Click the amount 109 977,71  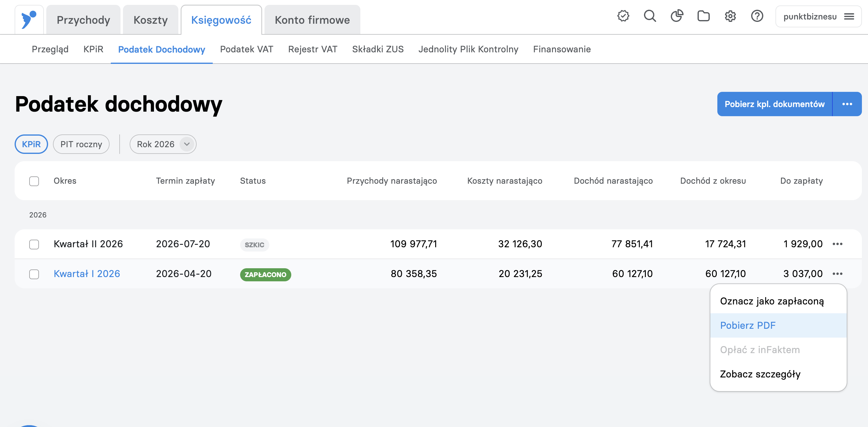[x=413, y=244]
